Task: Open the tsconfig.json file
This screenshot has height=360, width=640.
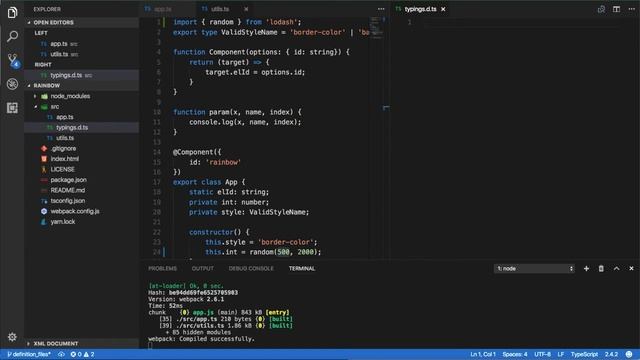Action: [x=82, y=201]
